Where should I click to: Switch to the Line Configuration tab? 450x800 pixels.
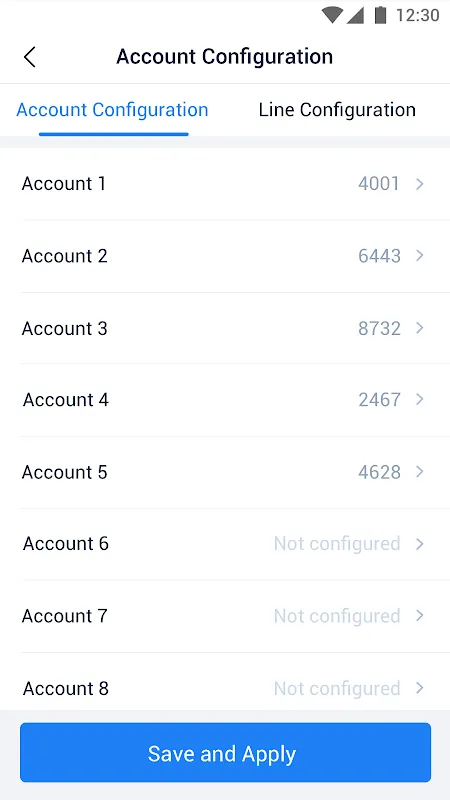click(337, 110)
